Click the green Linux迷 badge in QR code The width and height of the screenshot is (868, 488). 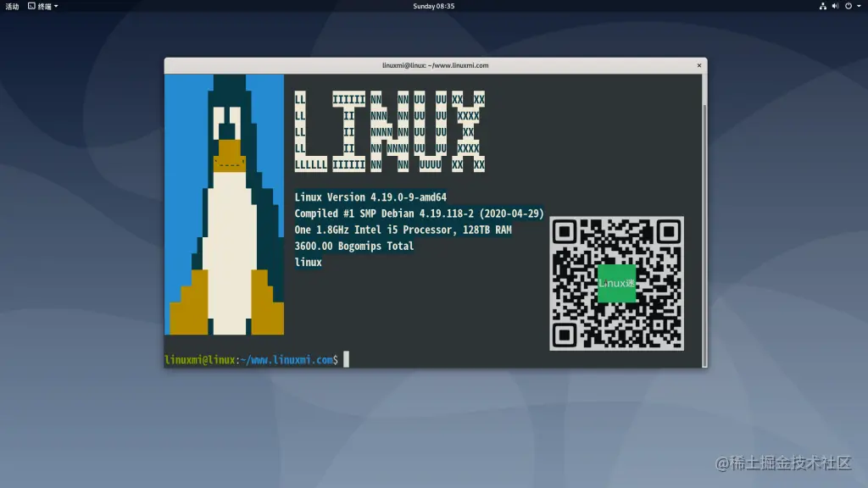pyautogui.click(x=617, y=283)
